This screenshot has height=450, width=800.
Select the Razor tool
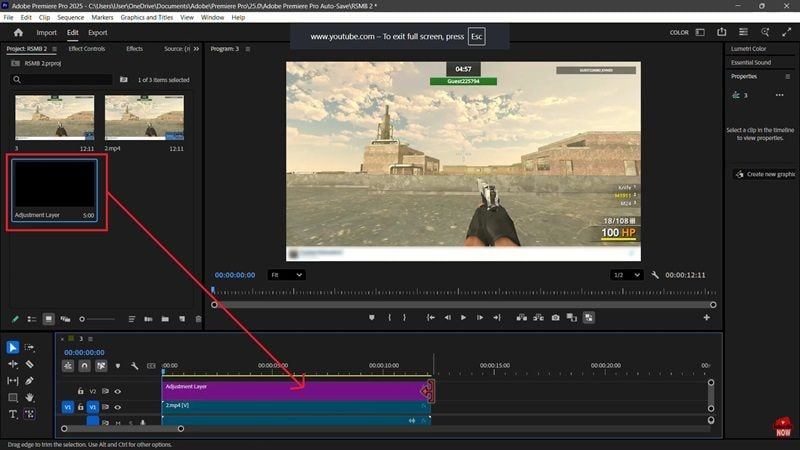click(x=30, y=364)
